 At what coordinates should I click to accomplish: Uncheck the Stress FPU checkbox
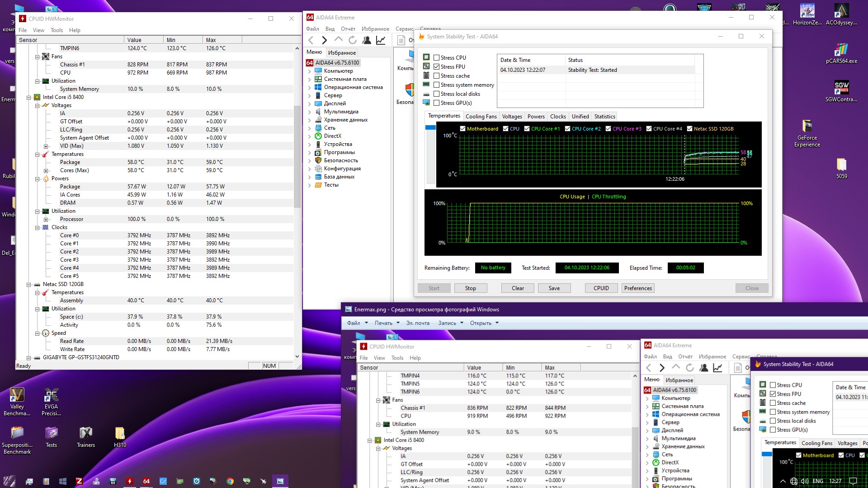pos(437,67)
